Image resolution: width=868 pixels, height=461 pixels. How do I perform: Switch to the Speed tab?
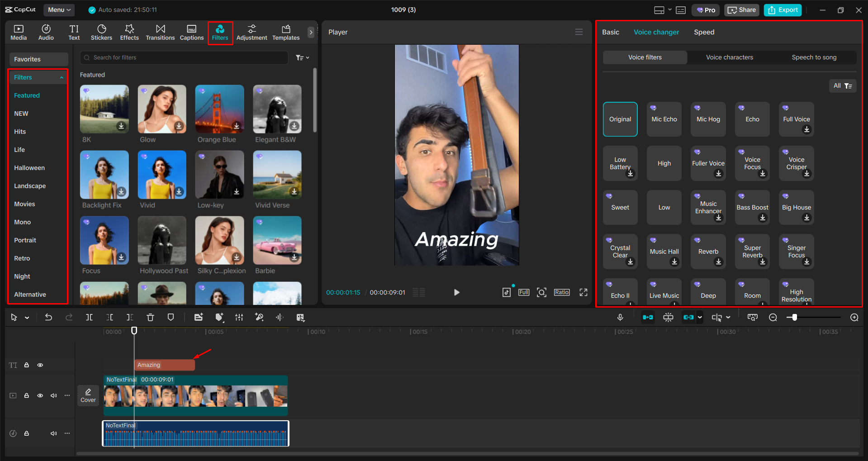(x=703, y=32)
